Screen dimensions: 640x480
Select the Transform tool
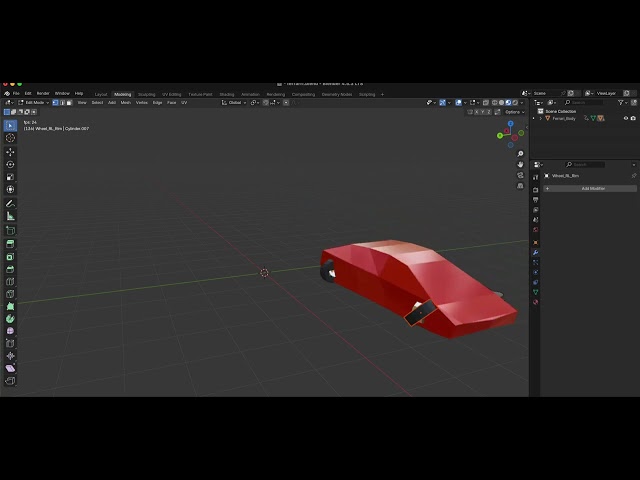pos(10,189)
